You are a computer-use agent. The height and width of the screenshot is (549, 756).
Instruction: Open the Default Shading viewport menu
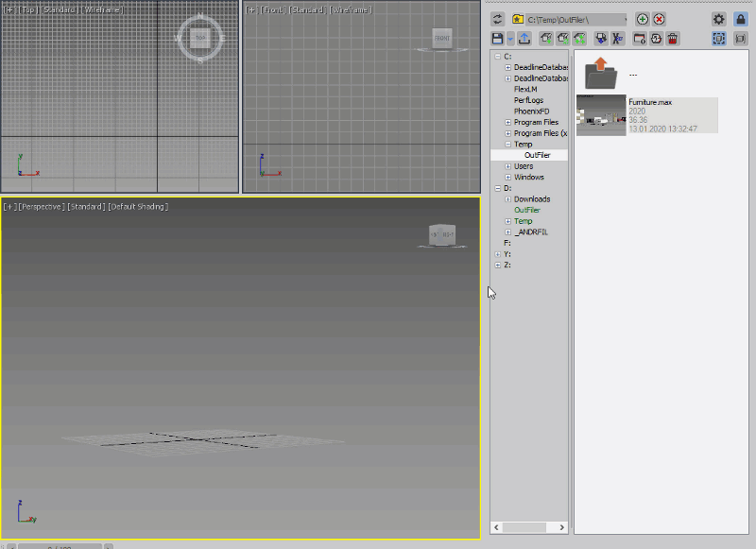(x=138, y=207)
